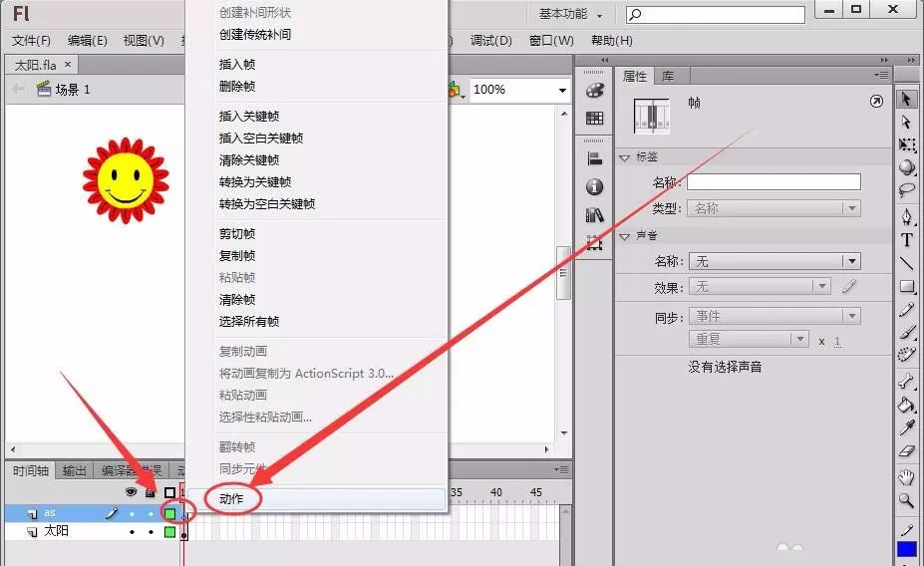Click the help icon in the 帧 properties header
Image resolution: width=924 pixels, height=566 pixels.
tap(877, 102)
